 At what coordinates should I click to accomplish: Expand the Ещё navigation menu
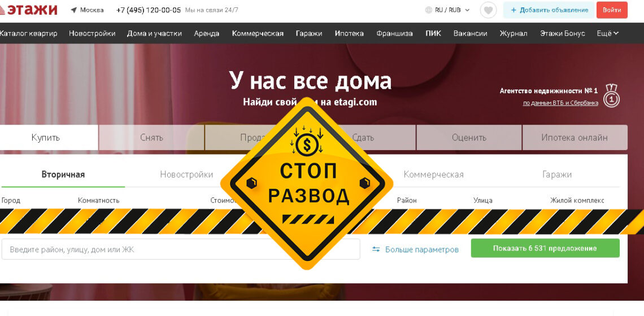(607, 33)
